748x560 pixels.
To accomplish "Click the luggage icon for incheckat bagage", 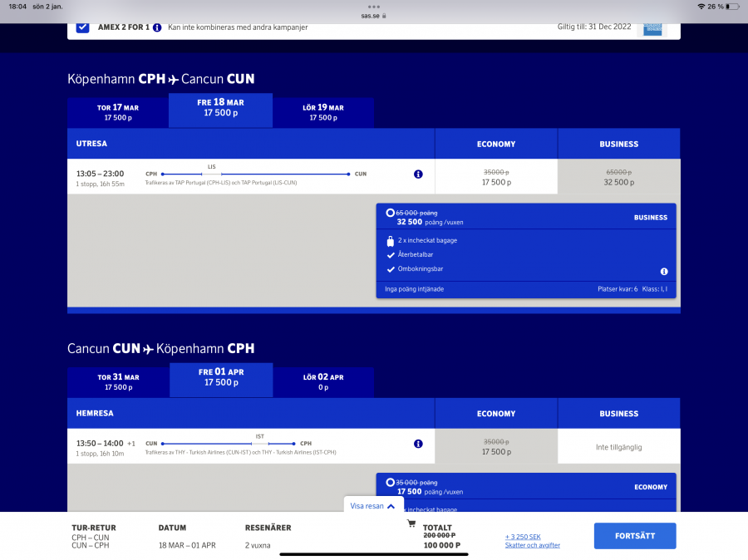I will [x=391, y=241].
